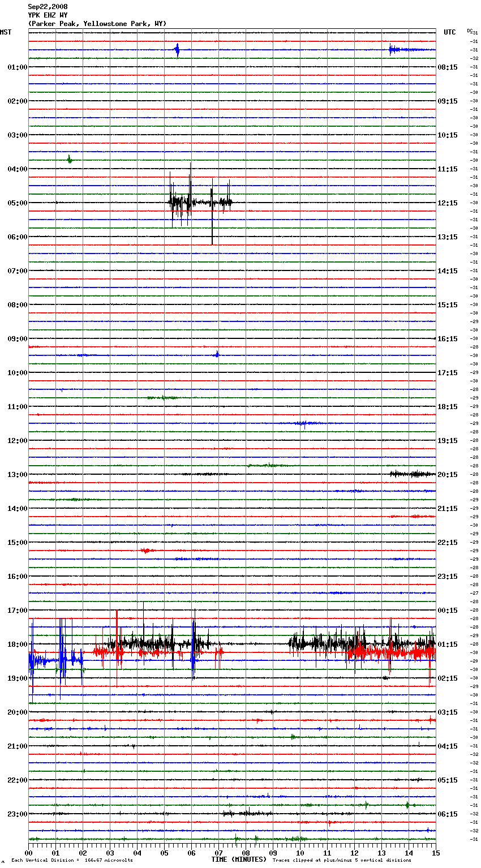This screenshot has height=868, width=481.
Task: Click minute tick label "13" on bottom axis
Action: (382, 853)
